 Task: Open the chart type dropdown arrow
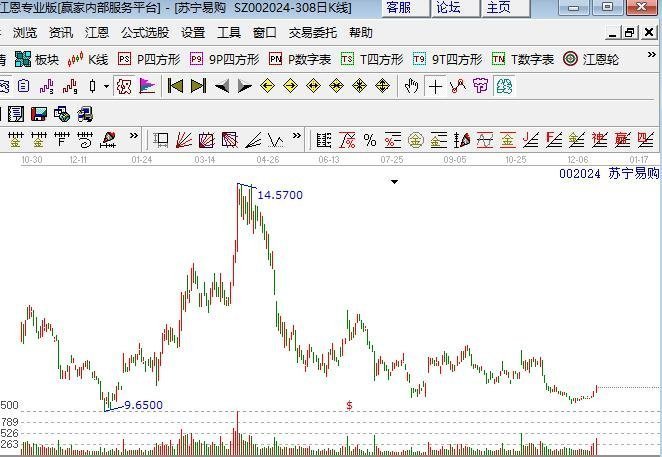pos(106,87)
